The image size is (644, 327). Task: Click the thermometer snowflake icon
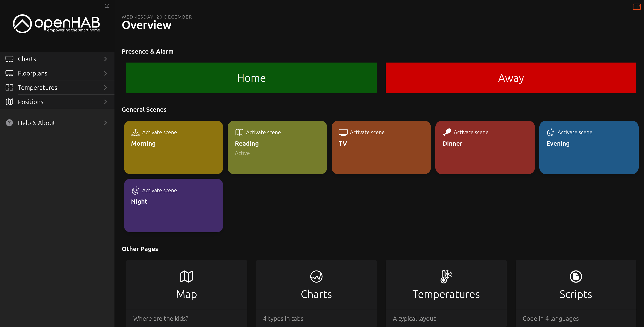[446, 277]
